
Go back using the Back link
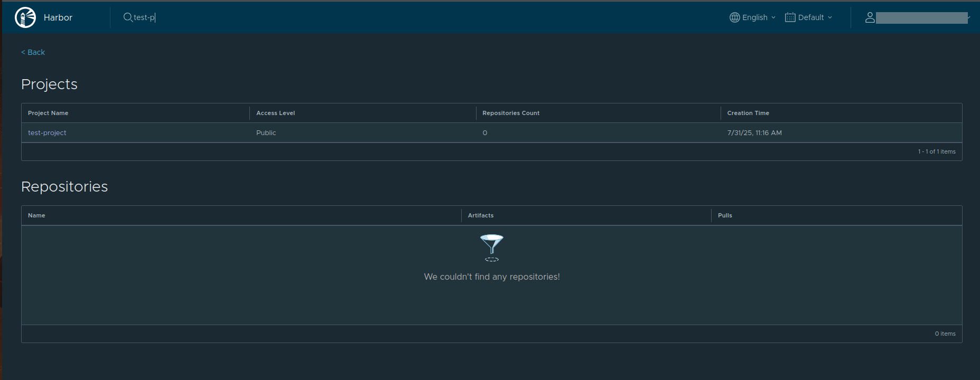click(x=33, y=52)
